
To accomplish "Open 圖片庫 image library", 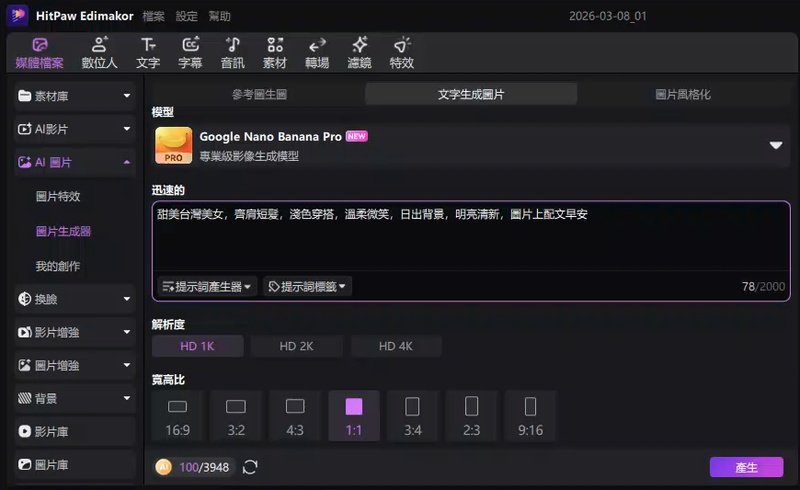I will tap(75, 464).
